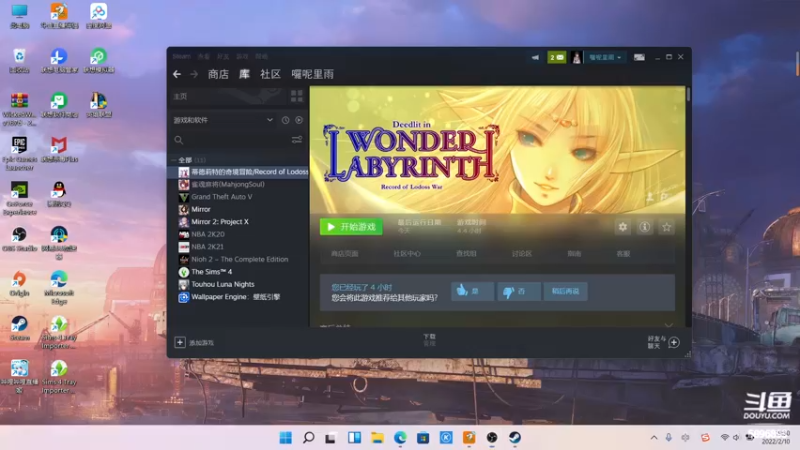Click Steam icon on taskbar
The height and width of the screenshot is (450, 800).
pyautogui.click(x=515, y=437)
